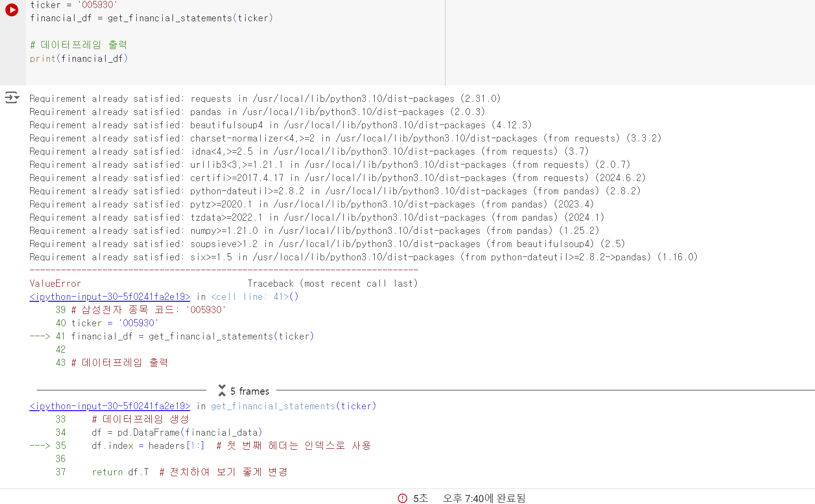This screenshot has height=504, width=815.
Task: Open the ipython-input link above line 33
Action: (110, 406)
